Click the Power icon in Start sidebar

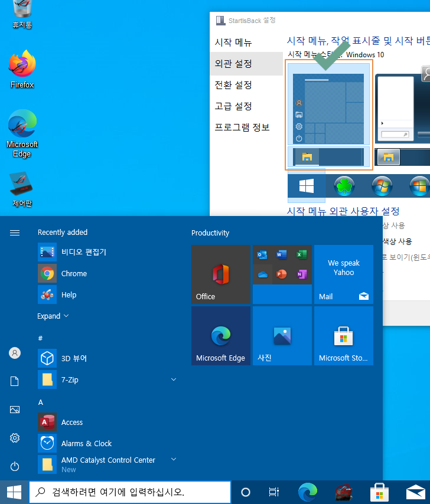click(x=15, y=466)
